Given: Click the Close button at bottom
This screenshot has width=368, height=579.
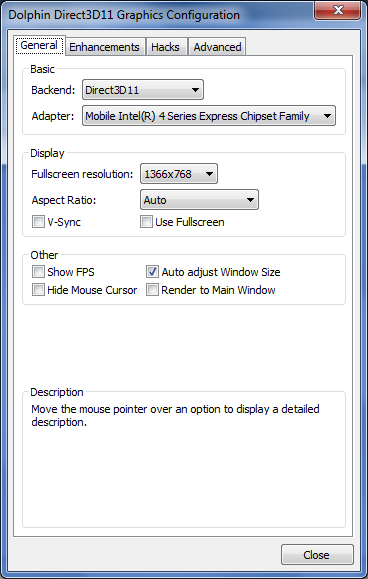Looking at the screenshot, I should (x=317, y=555).
